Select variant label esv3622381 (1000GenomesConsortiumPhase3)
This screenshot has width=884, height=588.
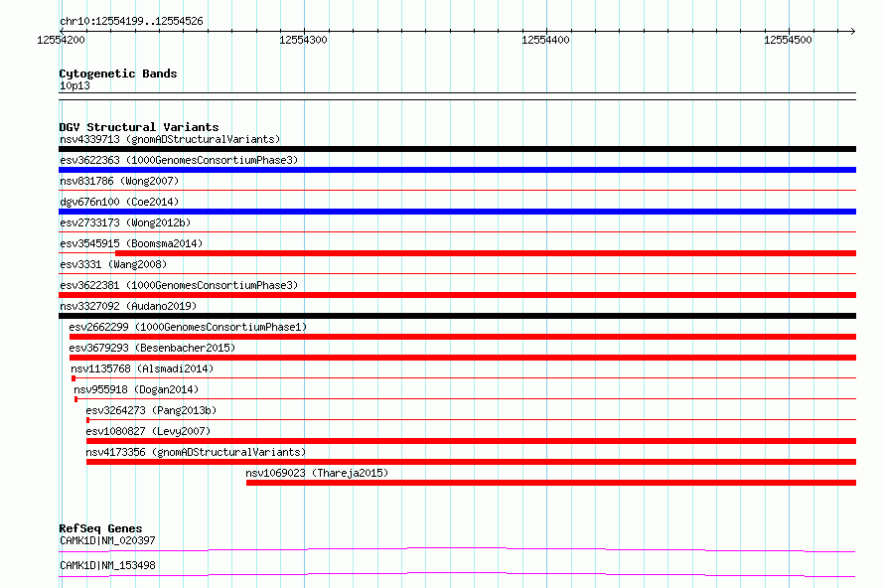(x=179, y=285)
